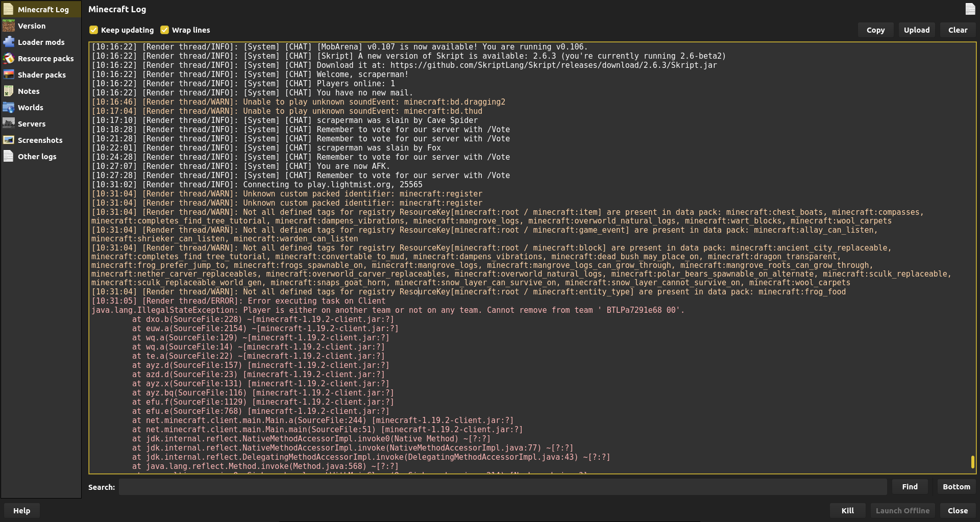Copy the log contents
The image size is (980, 522).
(875, 30)
